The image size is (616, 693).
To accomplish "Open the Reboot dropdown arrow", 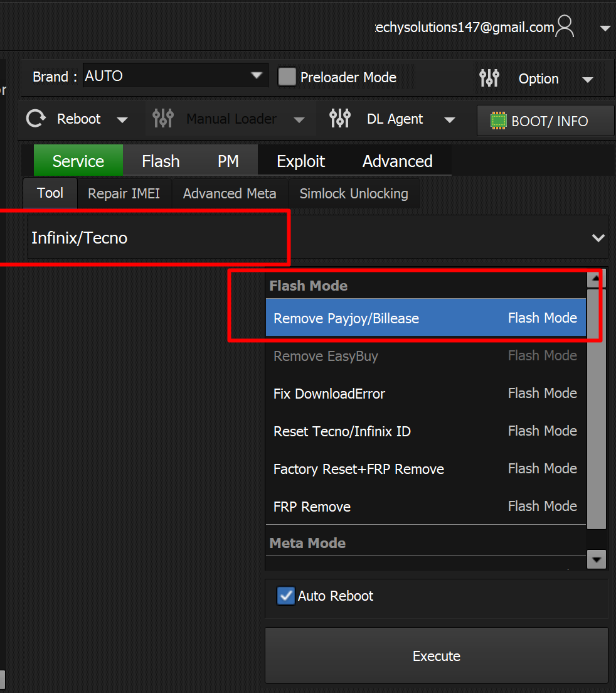I will [122, 120].
